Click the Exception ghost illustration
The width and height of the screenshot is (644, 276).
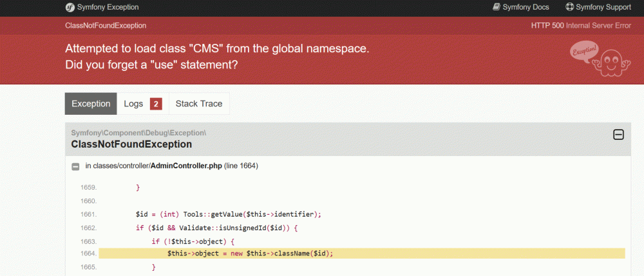[x=600, y=59]
